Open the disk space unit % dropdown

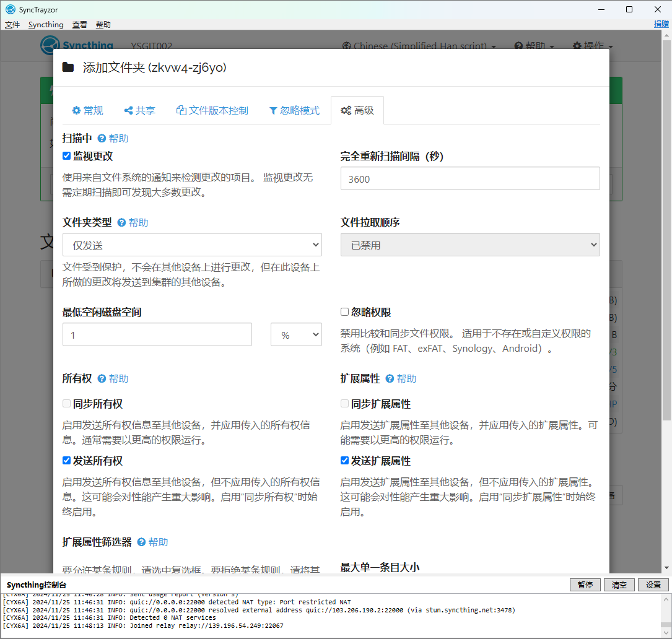[x=296, y=334]
